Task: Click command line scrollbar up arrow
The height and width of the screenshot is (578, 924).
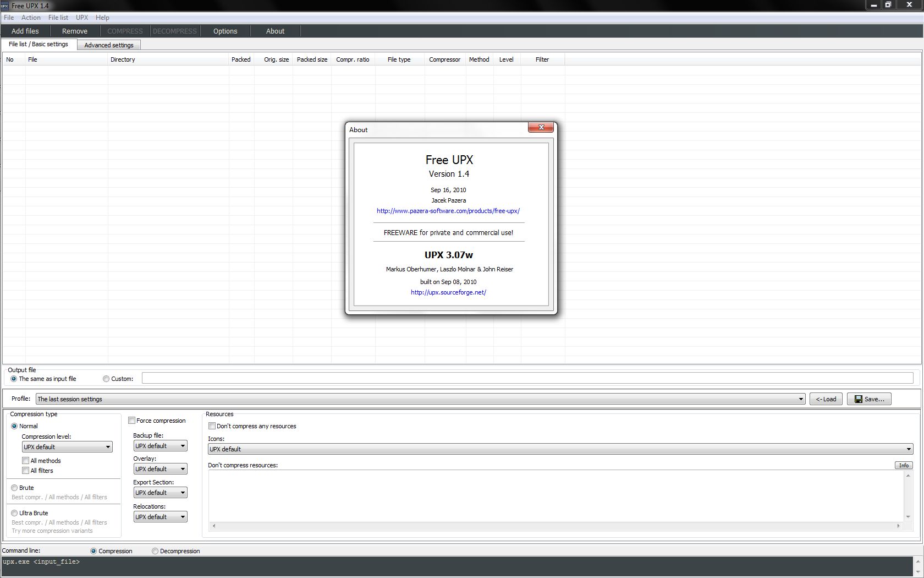Action: [918, 560]
